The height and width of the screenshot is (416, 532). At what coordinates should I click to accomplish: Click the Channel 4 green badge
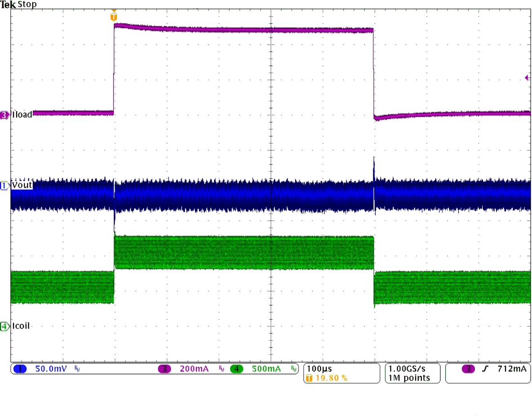(237, 368)
